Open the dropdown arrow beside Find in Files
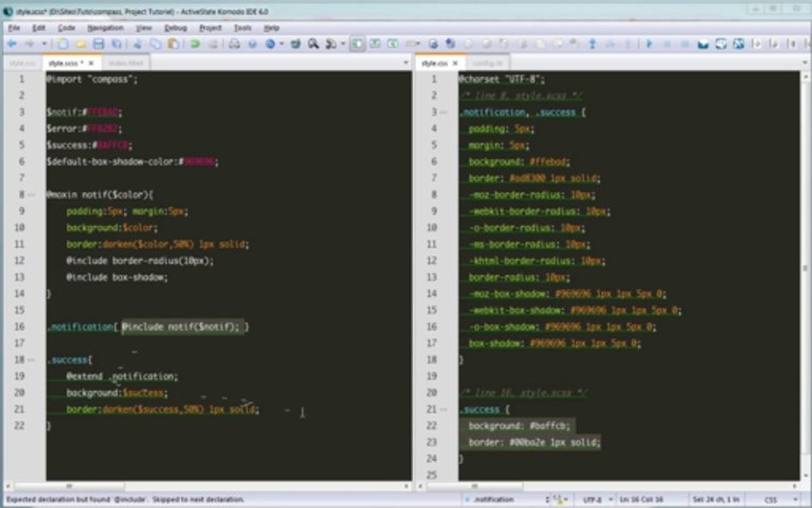812x508 pixels. [343, 44]
